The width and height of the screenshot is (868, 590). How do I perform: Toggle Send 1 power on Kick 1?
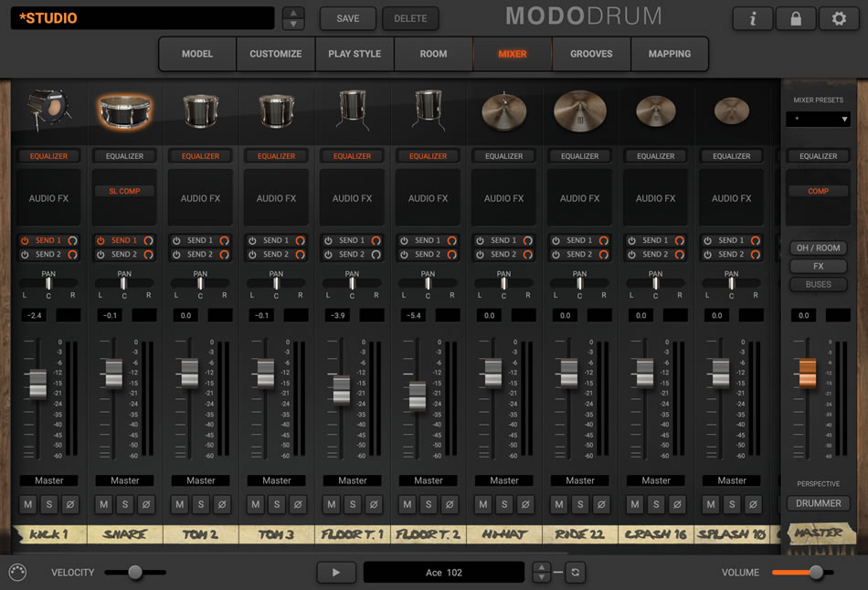tap(25, 240)
